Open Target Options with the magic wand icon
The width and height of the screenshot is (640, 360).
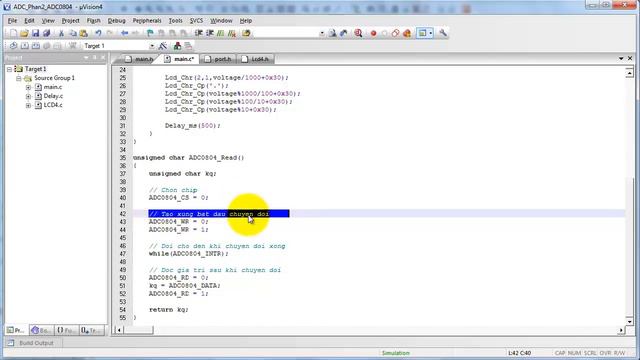163,46
